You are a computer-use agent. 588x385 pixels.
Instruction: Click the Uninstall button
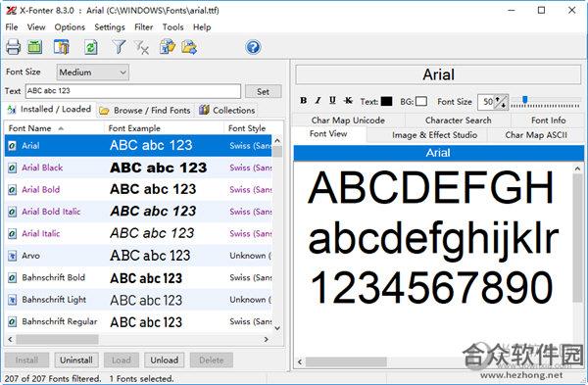[76, 361]
